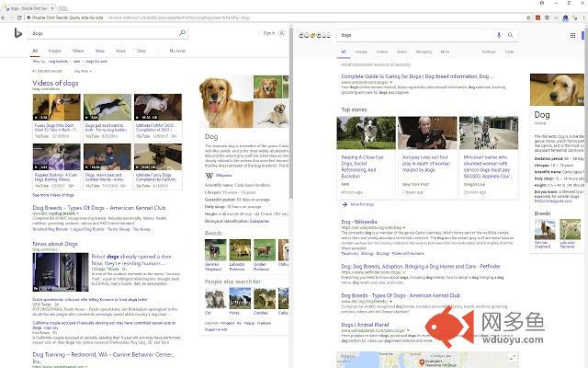Click the Google voice search microphone
The image size is (588, 368).
pyautogui.click(x=499, y=35)
